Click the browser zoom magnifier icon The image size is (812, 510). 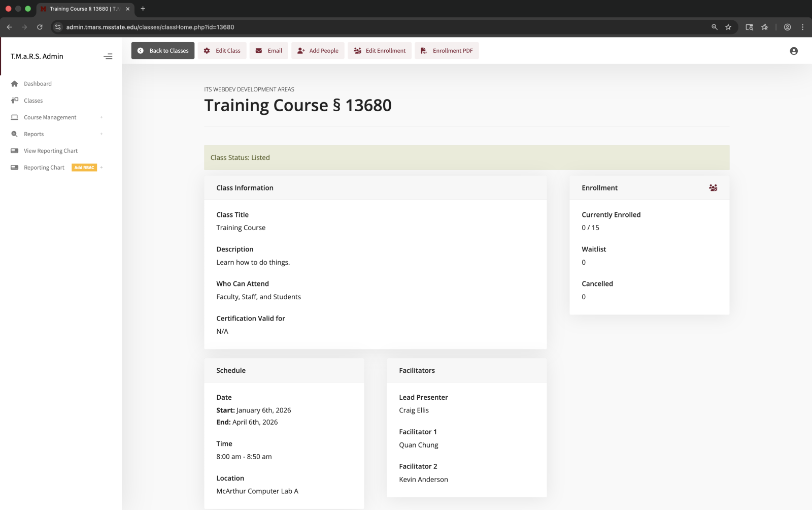point(715,27)
